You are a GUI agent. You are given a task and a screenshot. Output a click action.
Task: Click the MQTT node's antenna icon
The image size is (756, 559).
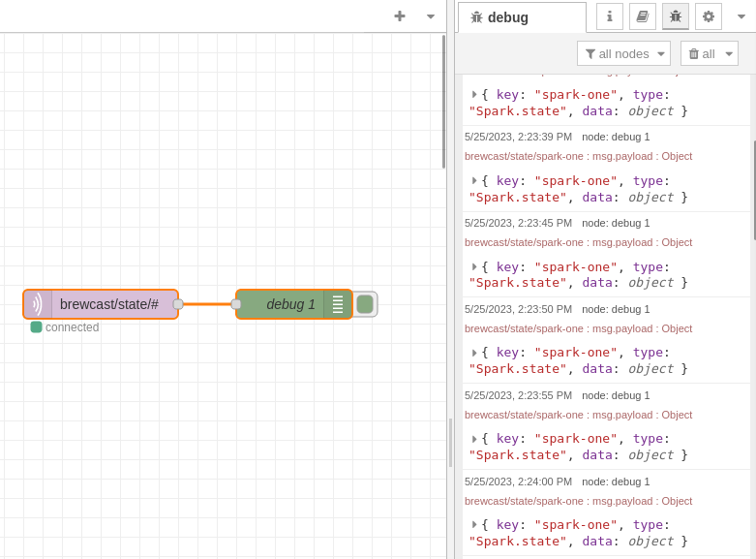pyautogui.click(x=37, y=304)
